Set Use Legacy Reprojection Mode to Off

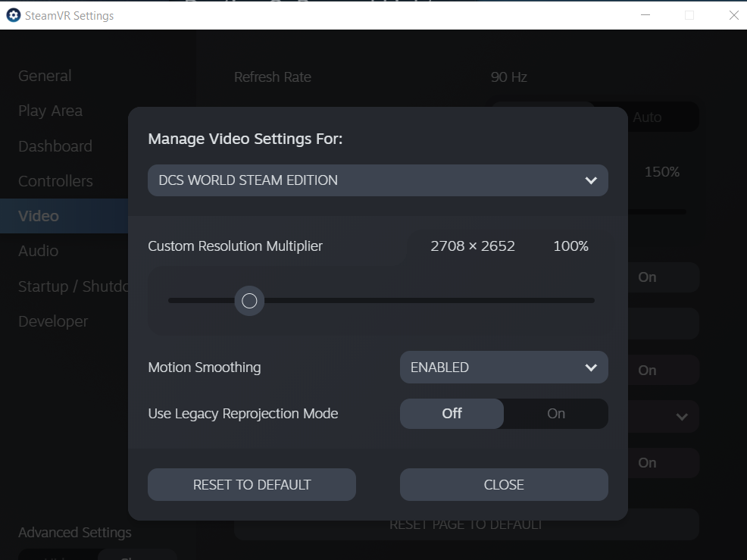click(x=452, y=413)
